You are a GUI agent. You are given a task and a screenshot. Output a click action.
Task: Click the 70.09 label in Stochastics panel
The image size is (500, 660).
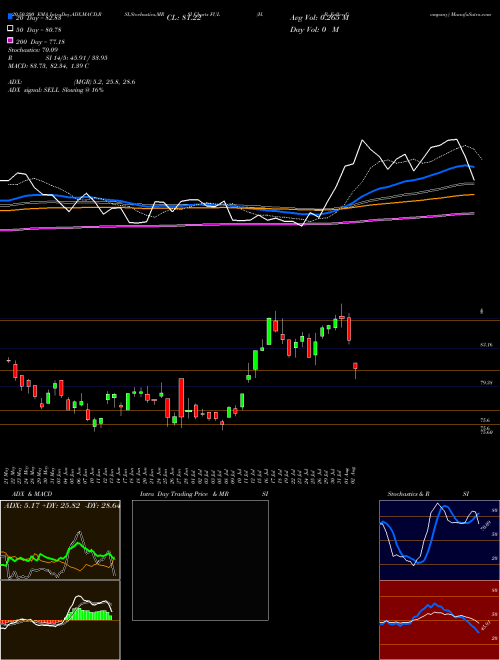484,526
